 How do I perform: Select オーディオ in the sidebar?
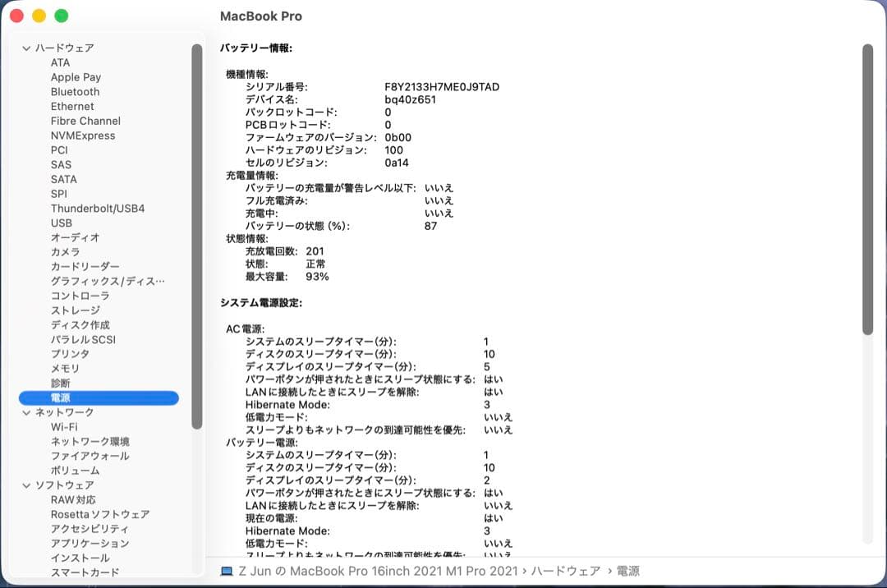click(76, 237)
